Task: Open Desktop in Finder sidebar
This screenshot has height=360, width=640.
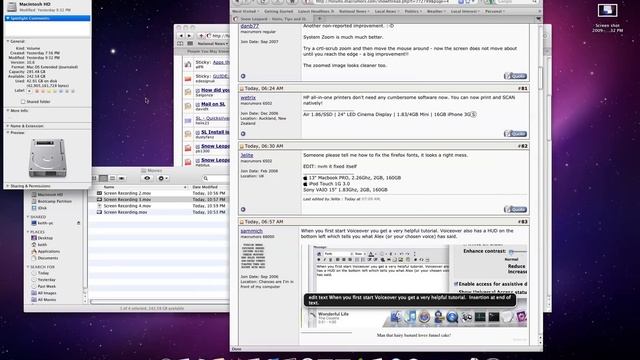Action: (x=42, y=238)
